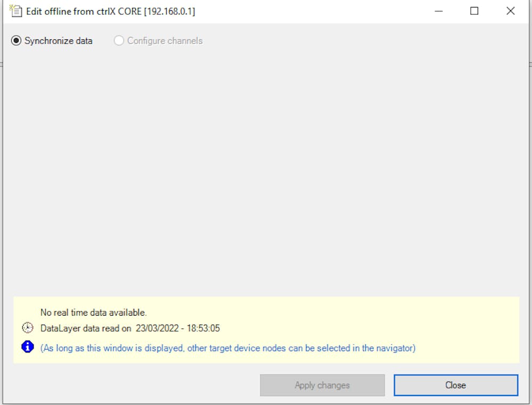Click the document icon in the title bar

15,11
